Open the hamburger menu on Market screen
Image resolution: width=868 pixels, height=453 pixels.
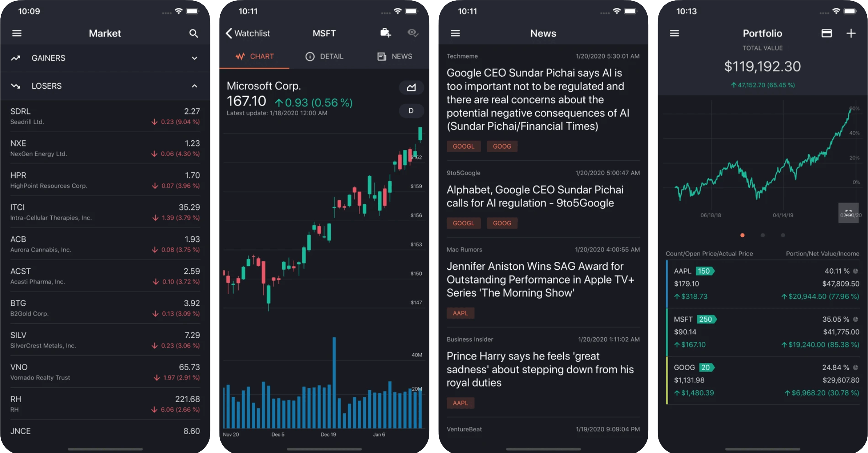click(x=17, y=33)
